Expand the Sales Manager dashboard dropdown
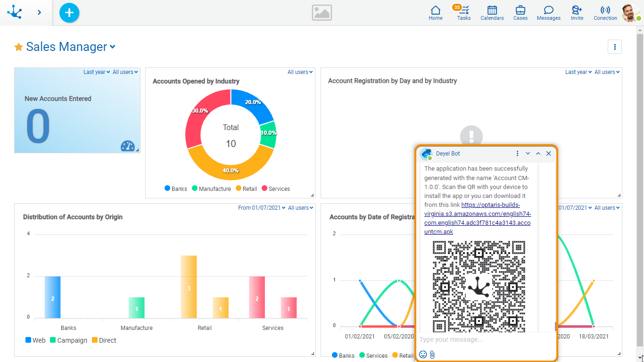644x362 pixels. click(112, 47)
